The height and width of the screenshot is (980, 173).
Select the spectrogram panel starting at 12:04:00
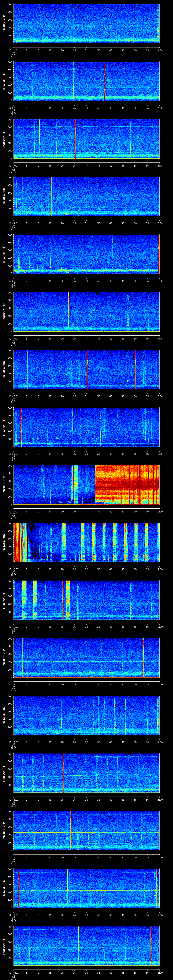[x=87, y=197]
